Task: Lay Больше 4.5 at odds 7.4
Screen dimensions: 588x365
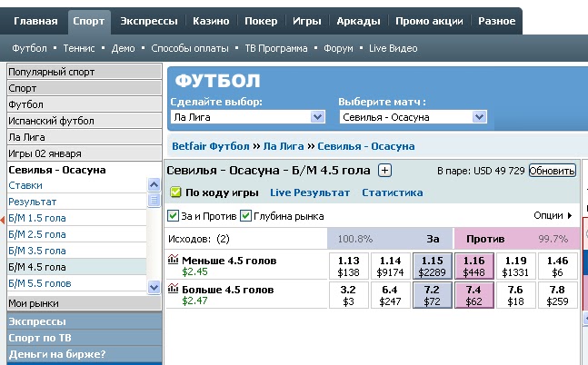Action: pyautogui.click(x=473, y=295)
